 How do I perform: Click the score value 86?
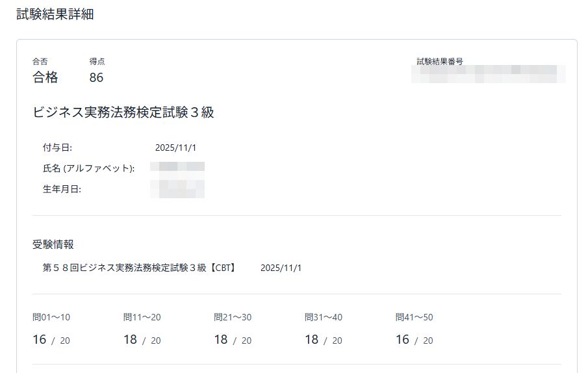click(x=96, y=77)
